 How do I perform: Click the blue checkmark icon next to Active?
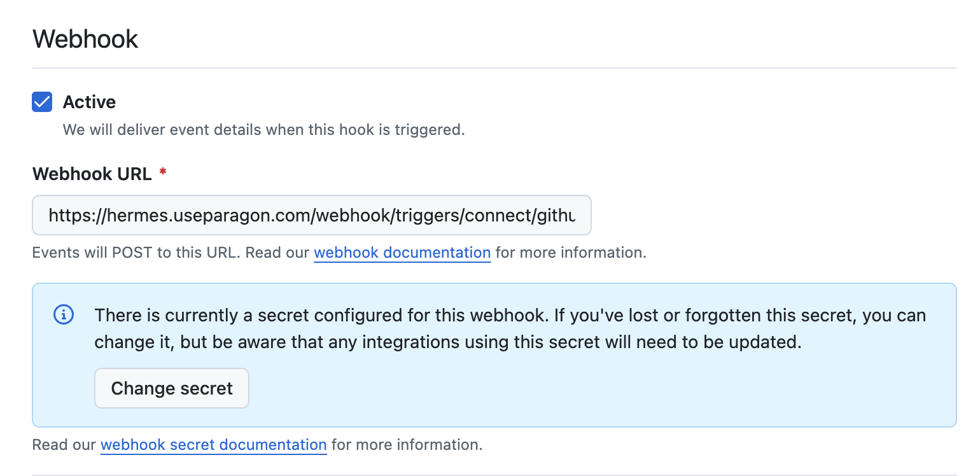point(41,101)
